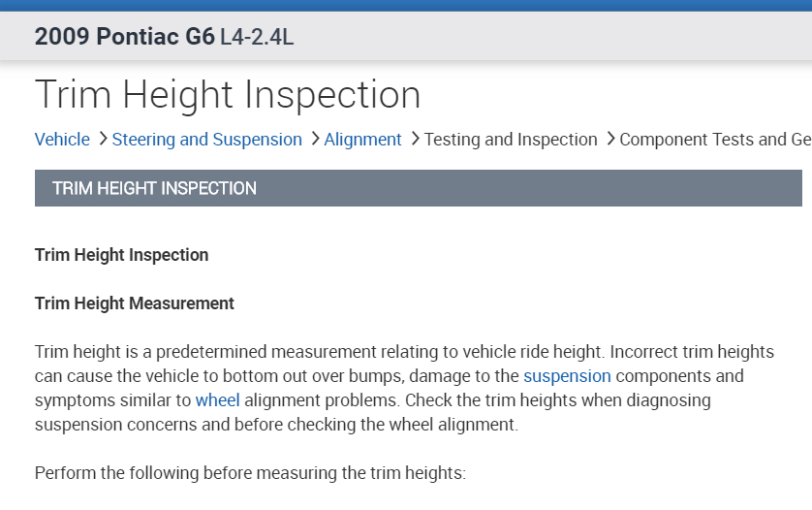Click chevron arrow after Steering and Suspension
Viewport: 812px width, 510px height.
point(314,139)
